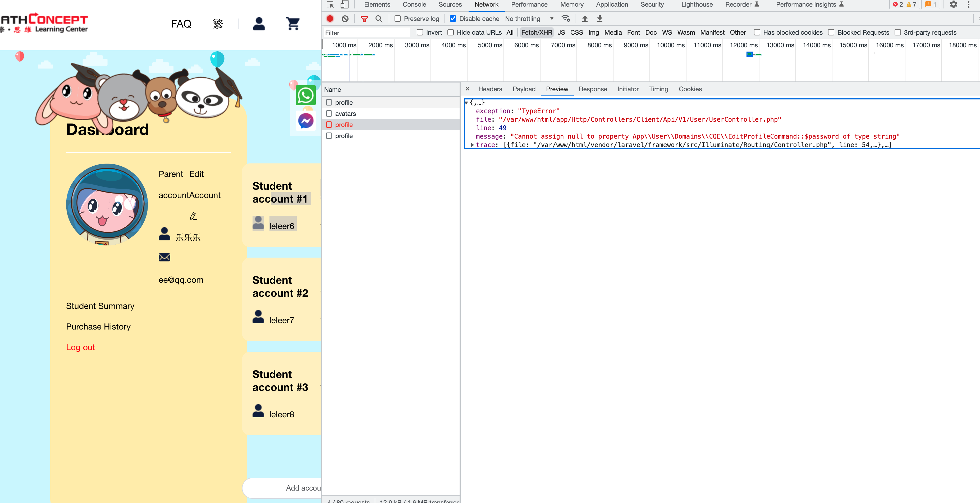Image resolution: width=980 pixels, height=503 pixels.
Task: Close the request details pane
Action: [468, 89]
